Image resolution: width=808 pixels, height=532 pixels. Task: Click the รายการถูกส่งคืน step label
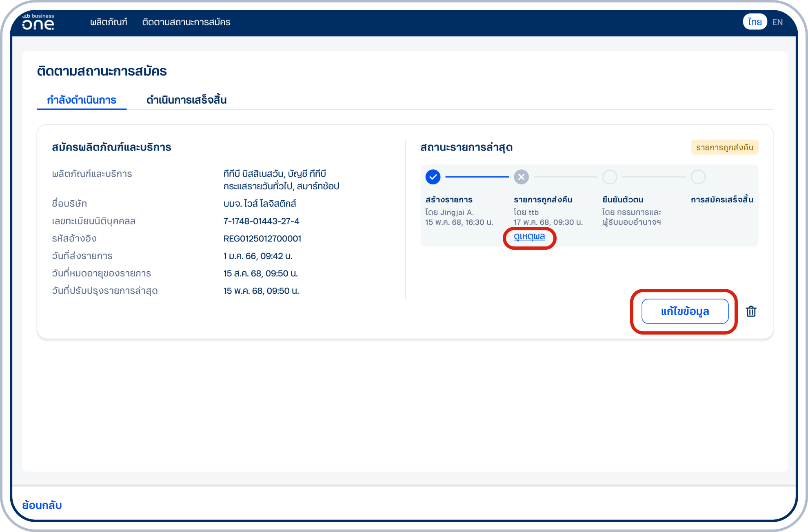(543, 199)
